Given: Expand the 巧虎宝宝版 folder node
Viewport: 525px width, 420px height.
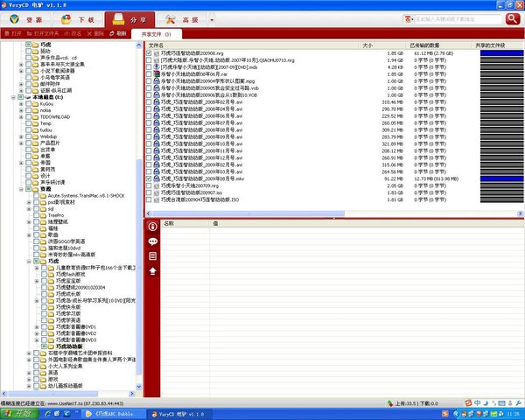Looking at the screenshot, I should [x=37, y=281].
